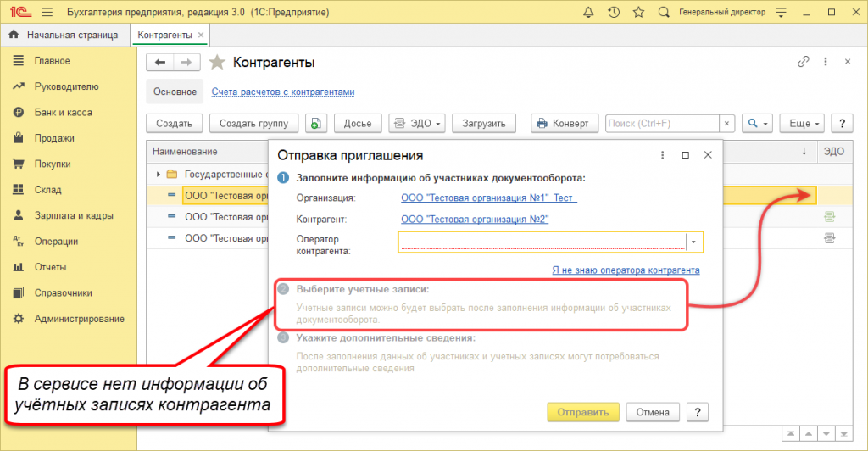Click Отправить button
This screenshot has width=868, height=451.
(583, 412)
